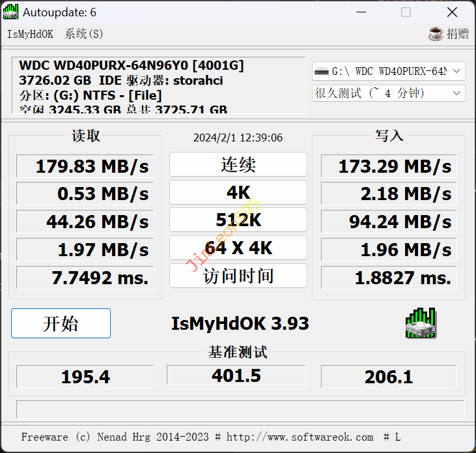
Task: Click the green hard drive chart icon
Action: [421, 323]
